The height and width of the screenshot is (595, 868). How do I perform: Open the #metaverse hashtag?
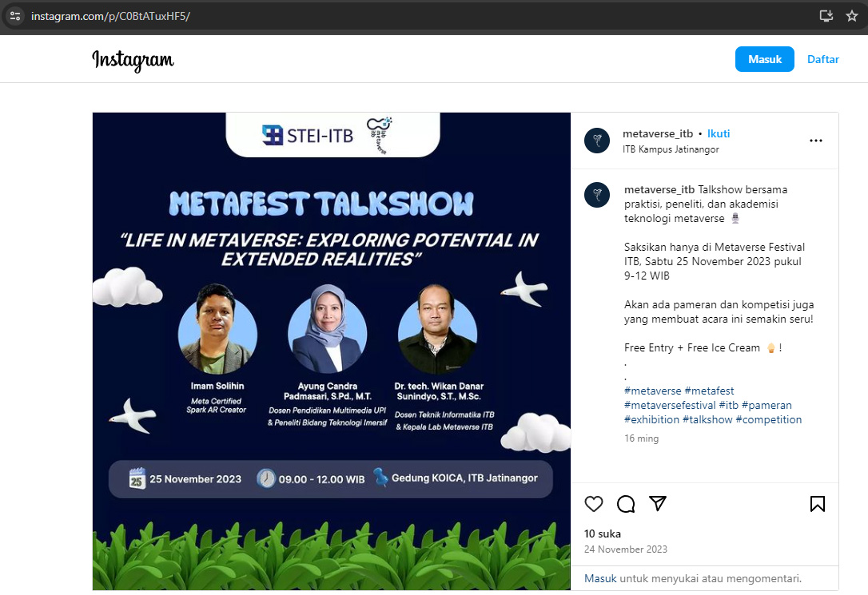click(653, 391)
